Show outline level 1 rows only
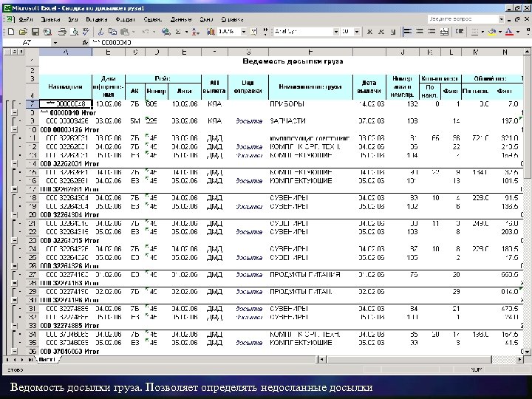 [8, 52]
